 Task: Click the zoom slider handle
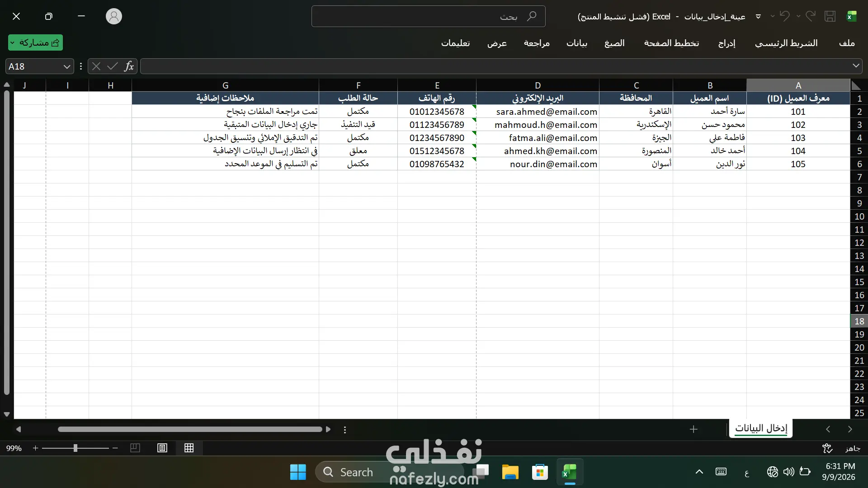[x=75, y=448]
